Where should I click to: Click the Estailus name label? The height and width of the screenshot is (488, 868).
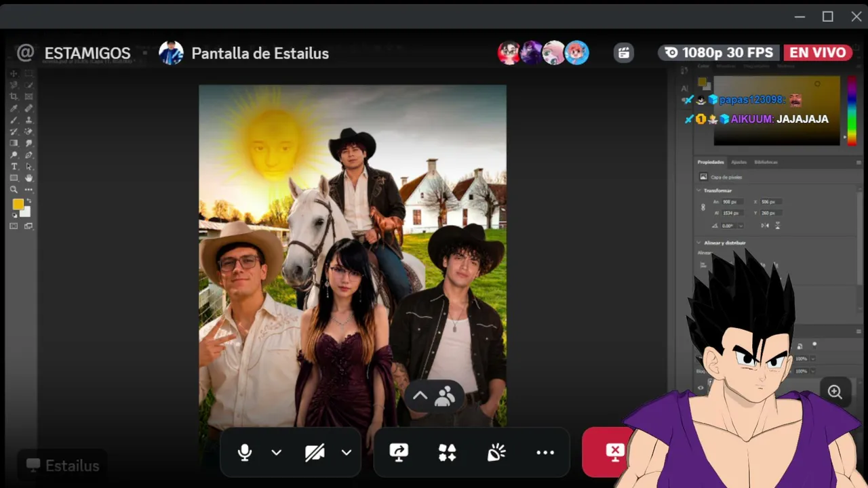pos(73,466)
